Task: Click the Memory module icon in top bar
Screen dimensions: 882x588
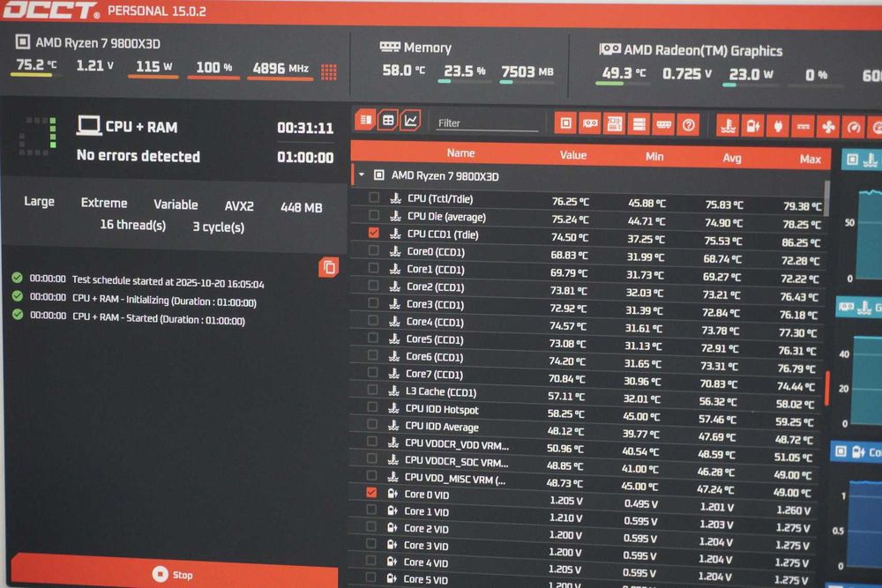Action: [x=390, y=47]
